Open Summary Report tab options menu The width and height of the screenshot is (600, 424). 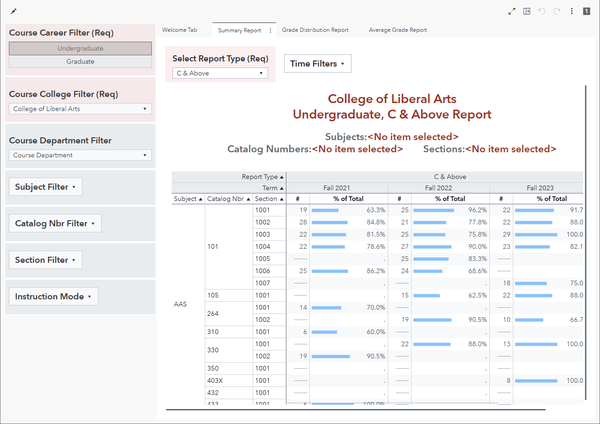coord(270,31)
